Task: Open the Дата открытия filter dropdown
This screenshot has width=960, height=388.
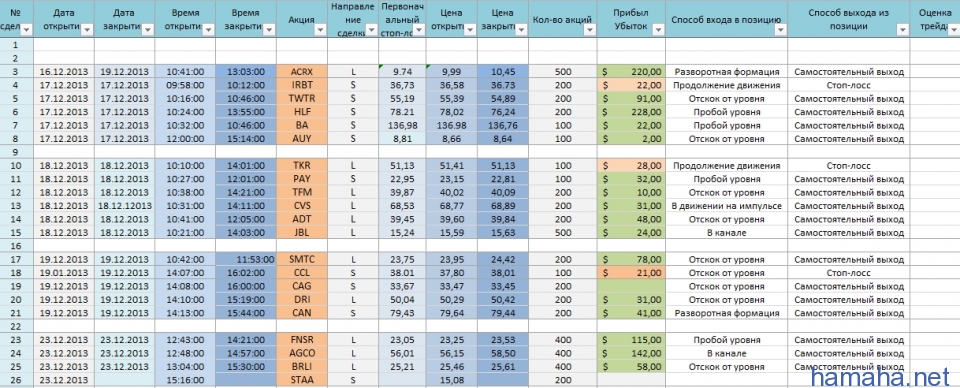Action: [x=87, y=29]
